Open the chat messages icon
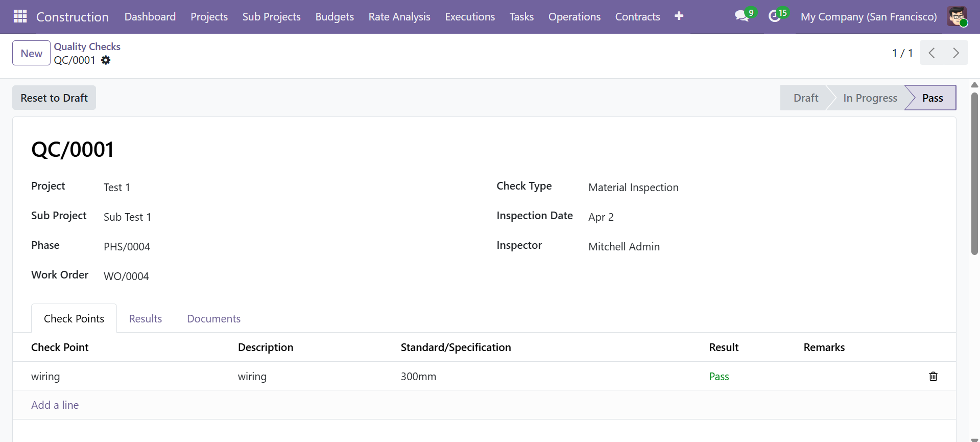980x442 pixels. (742, 16)
